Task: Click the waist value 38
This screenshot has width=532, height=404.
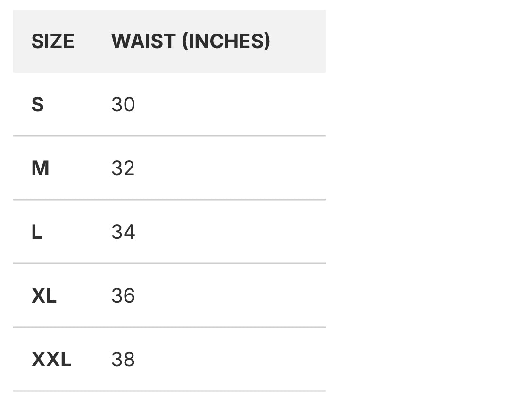Action: pos(123,359)
